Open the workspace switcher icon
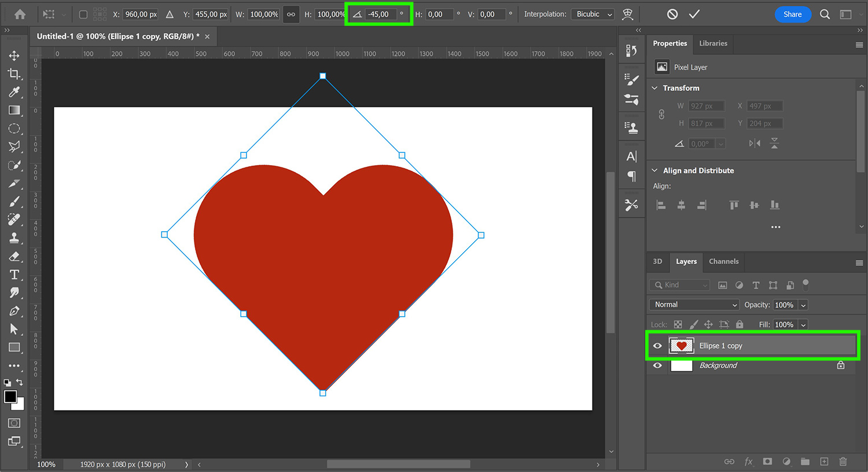The height and width of the screenshot is (472, 868). [845, 14]
